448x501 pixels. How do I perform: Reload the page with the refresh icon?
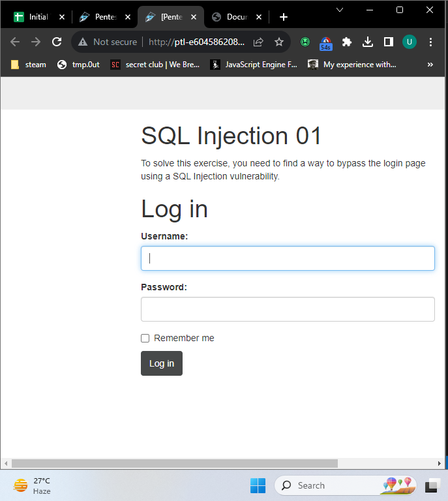coord(57,42)
